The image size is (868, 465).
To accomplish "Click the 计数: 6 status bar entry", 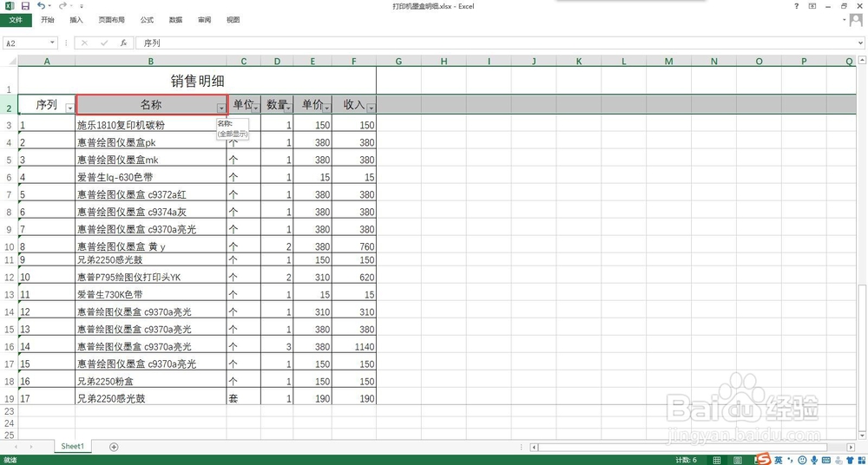I will (687, 460).
